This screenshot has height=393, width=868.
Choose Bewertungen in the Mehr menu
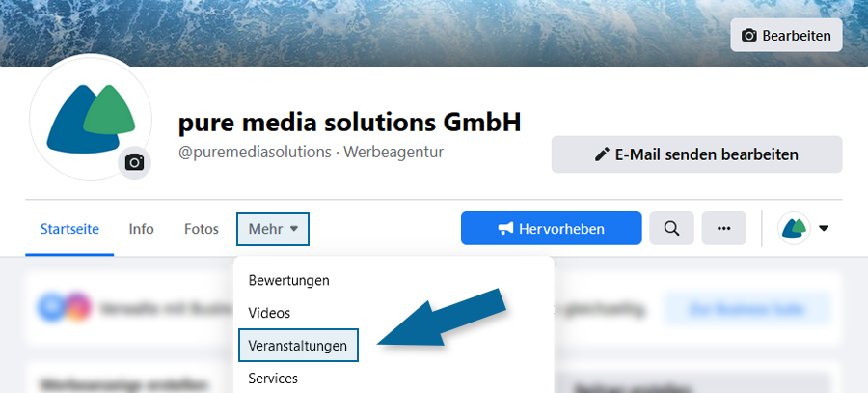pos(289,280)
